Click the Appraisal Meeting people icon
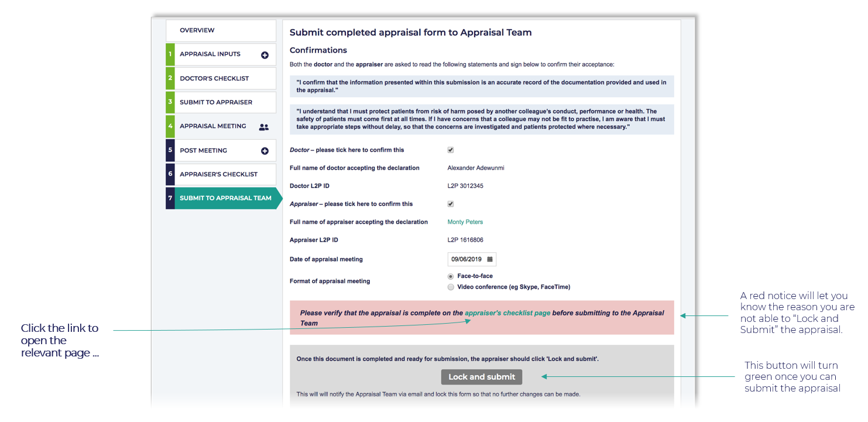Image resolution: width=868 pixels, height=422 pixels. 264,127
